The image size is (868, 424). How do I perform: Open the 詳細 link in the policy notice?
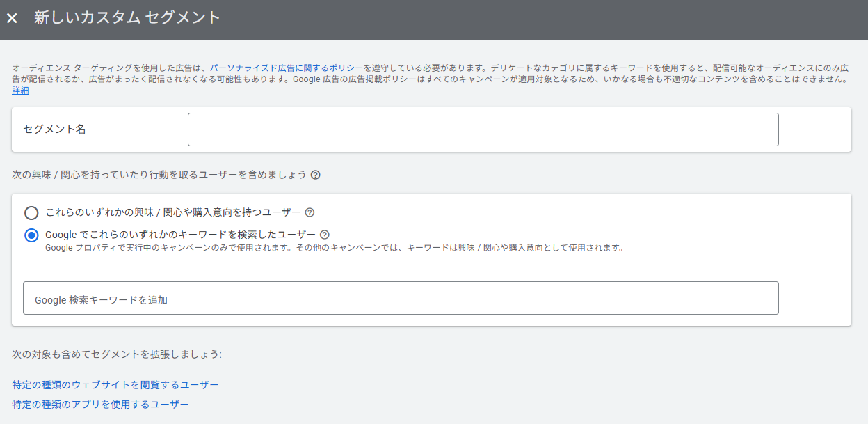[20, 91]
